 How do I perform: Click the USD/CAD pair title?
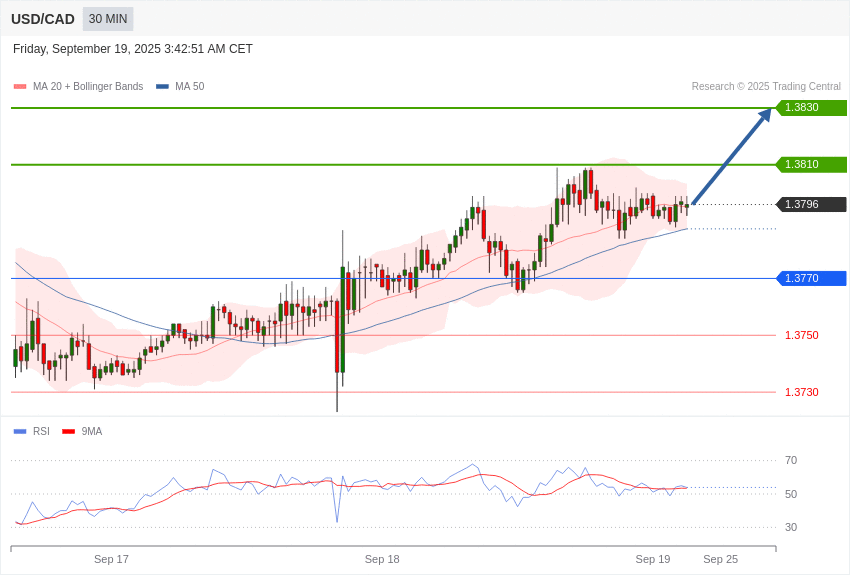coord(43,19)
